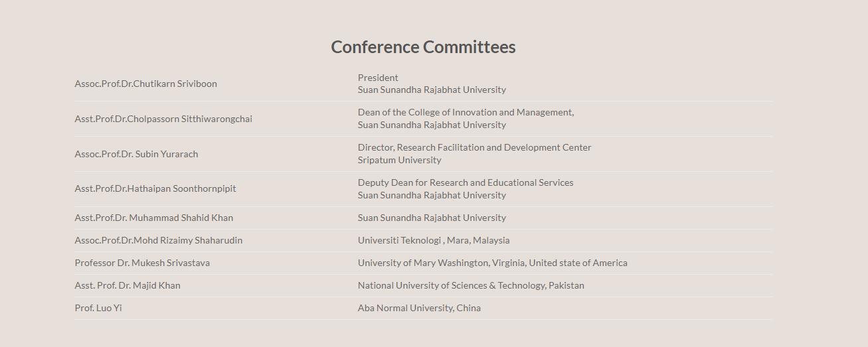Click the President title text
Viewport: 868px width, 347px height.
click(x=378, y=78)
